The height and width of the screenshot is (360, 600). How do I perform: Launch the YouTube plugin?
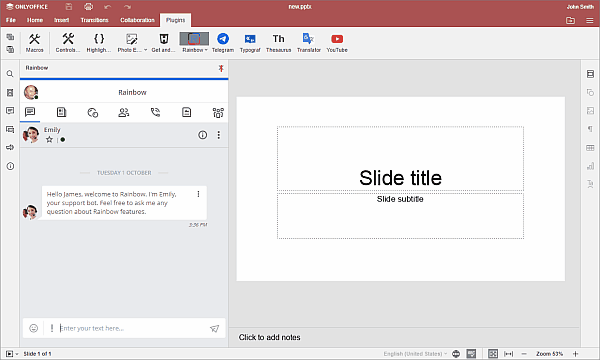337,42
